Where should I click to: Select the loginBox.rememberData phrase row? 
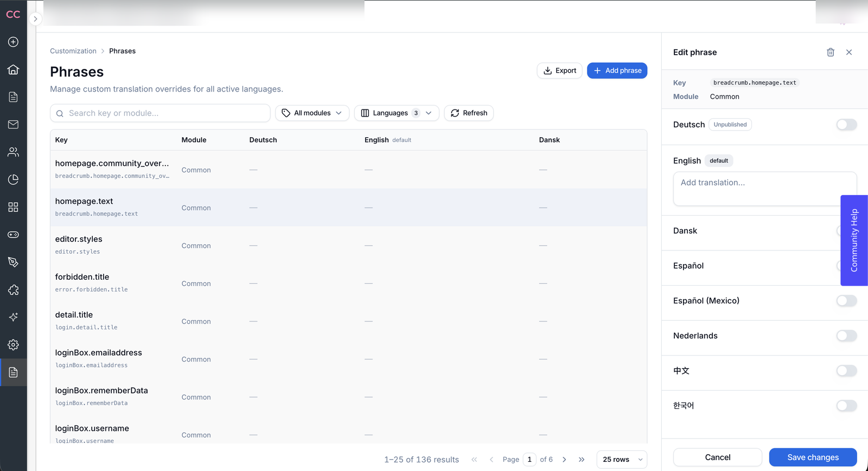pyautogui.click(x=348, y=397)
